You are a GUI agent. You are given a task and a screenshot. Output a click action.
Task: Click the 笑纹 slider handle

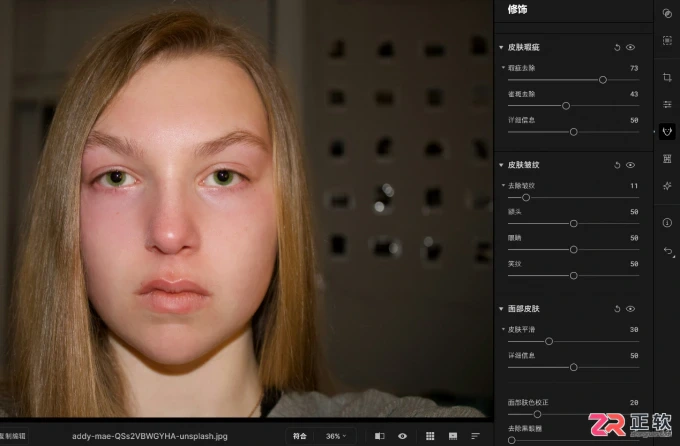pyautogui.click(x=573, y=275)
